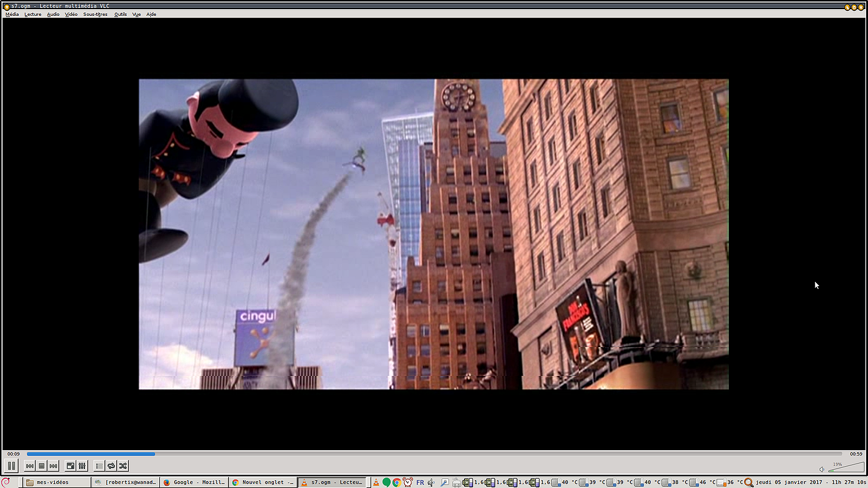Open the Vue menu
Image resolution: width=868 pixels, height=488 pixels.
pyautogui.click(x=136, y=14)
